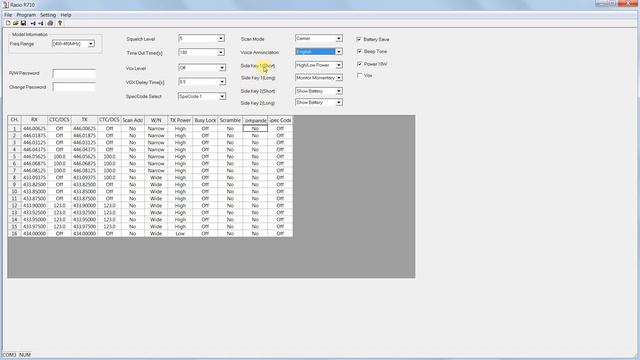Open the Program menu
Image resolution: width=640 pixels, height=360 pixels.
pyautogui.click(x=26, y=15)
